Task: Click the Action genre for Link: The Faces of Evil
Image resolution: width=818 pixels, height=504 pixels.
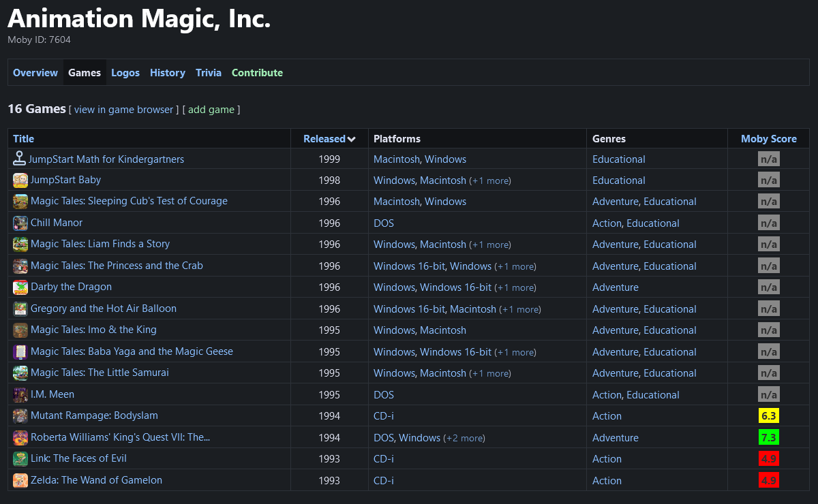Action: pyautogui.click(x=607, y=459)
